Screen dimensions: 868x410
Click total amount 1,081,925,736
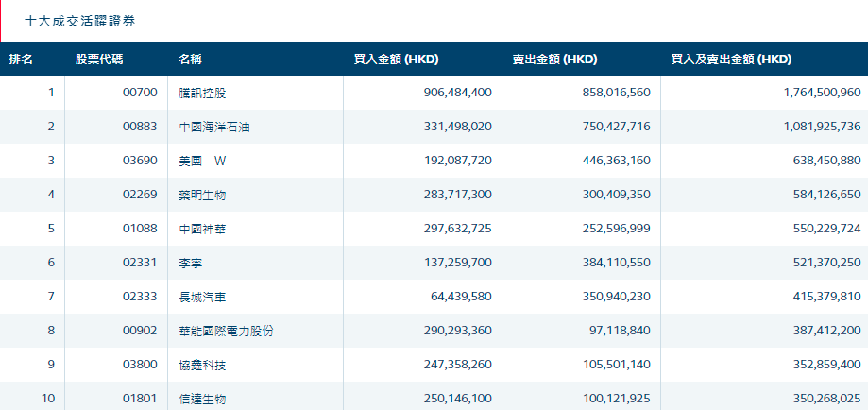coord(823,127)
